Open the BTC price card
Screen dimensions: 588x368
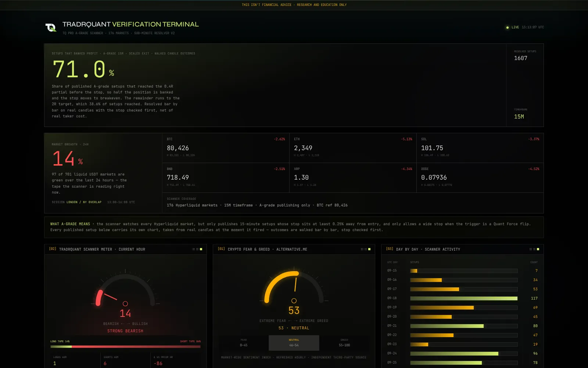pos(226,148)
